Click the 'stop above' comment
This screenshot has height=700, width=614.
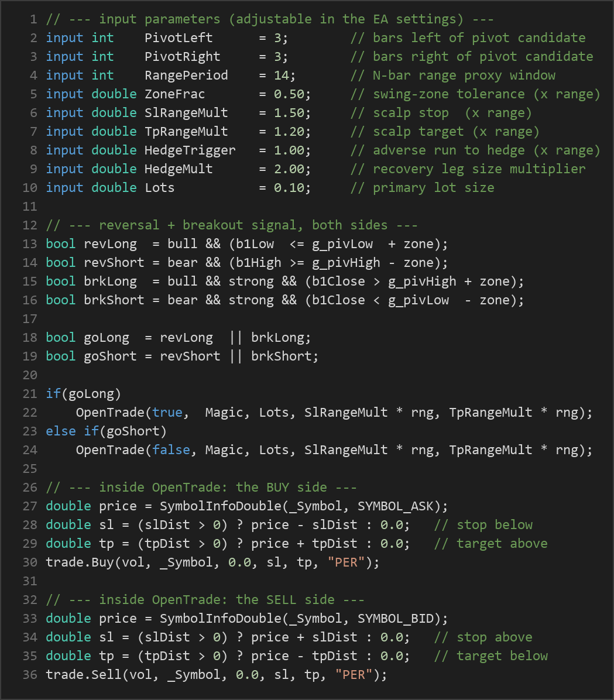coord(483,638)
